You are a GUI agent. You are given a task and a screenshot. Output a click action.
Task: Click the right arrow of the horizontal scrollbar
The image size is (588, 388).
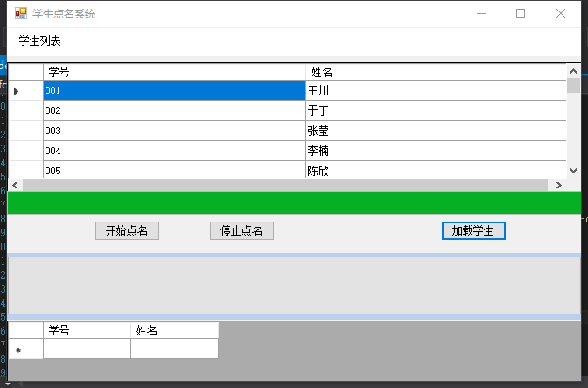click(559, 185)
